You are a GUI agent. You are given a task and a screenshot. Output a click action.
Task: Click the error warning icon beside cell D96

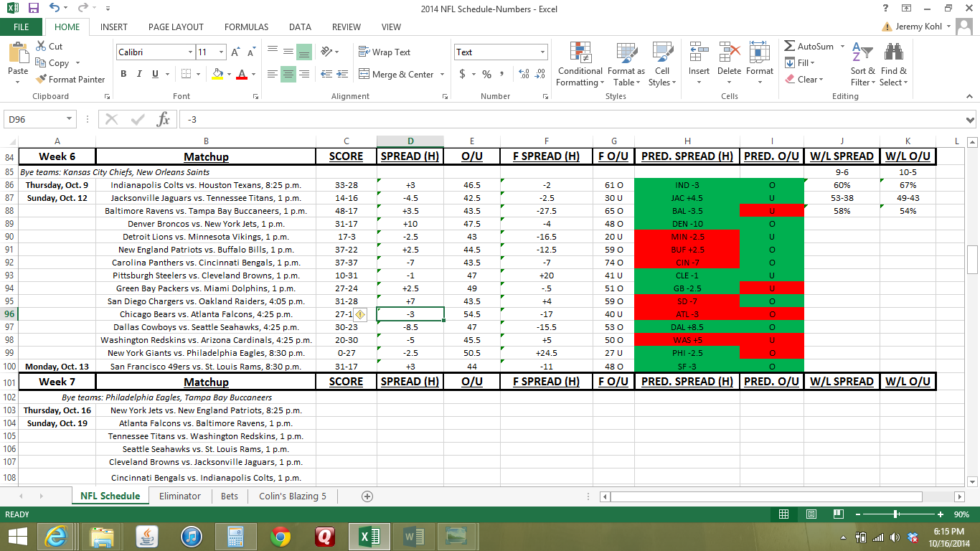[x=360, y=314]
